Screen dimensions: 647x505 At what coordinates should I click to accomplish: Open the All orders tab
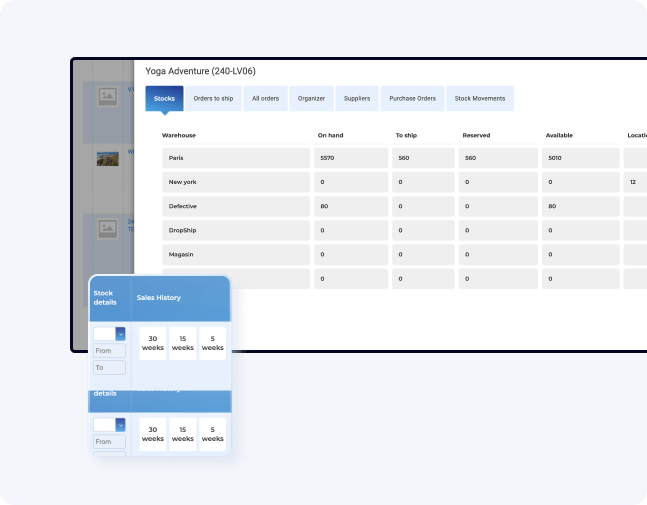(265, 99)
